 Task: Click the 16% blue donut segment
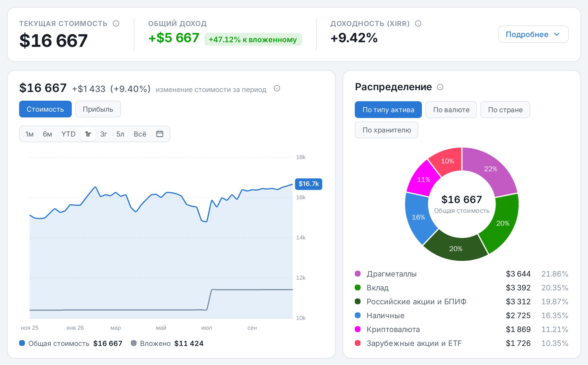[x=418, y=217]
